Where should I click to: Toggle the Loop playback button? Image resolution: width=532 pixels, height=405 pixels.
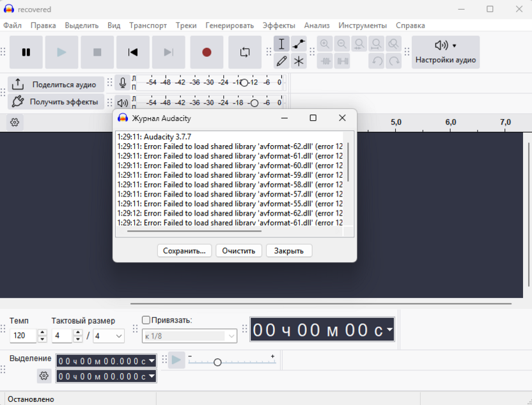(245, 52)
